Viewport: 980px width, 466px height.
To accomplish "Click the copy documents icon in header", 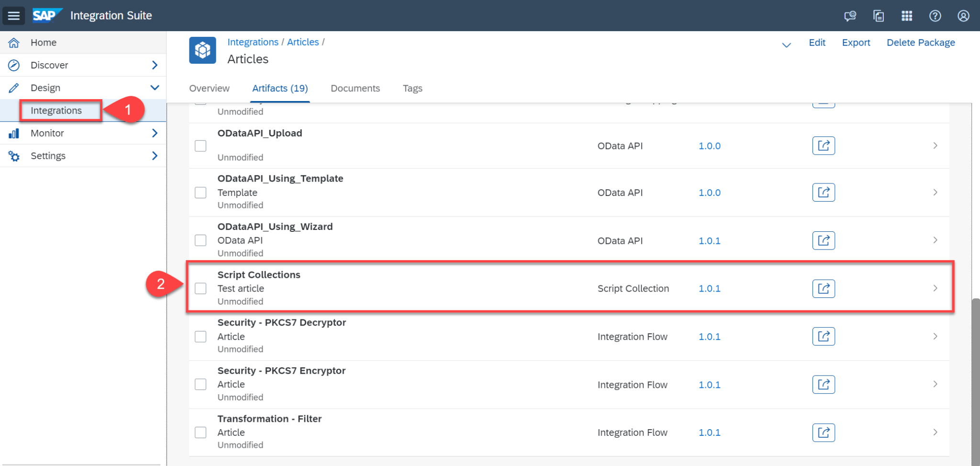I will click(x=878, y=16).
